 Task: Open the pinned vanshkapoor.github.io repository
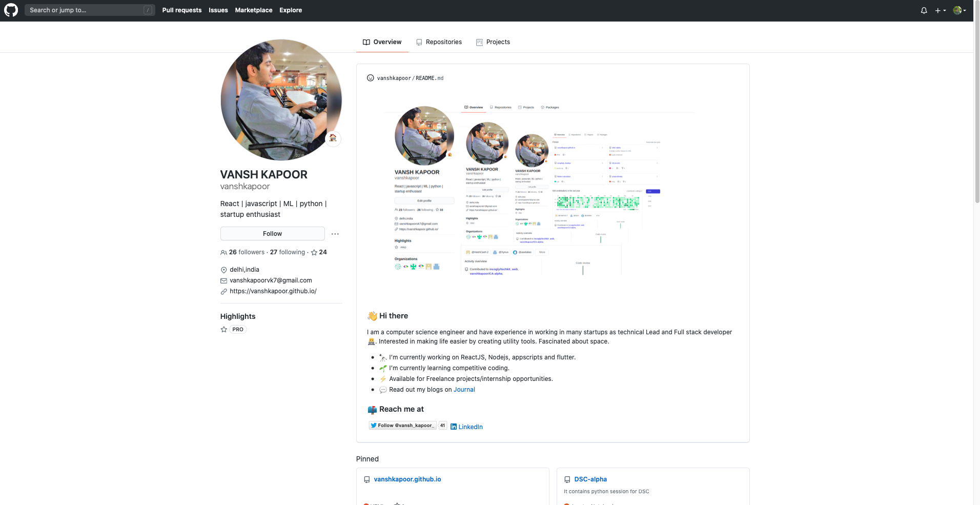pos(407,479)
